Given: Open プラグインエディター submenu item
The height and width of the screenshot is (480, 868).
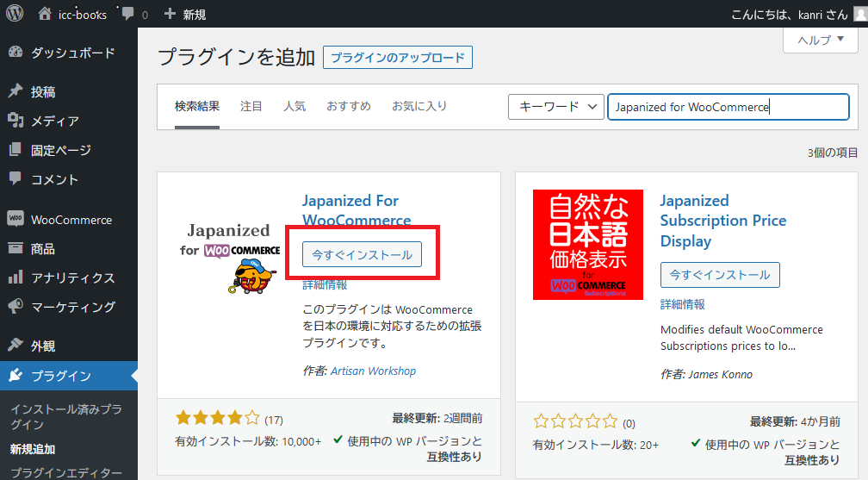Looking at the screenshot, I should point(66,473).
